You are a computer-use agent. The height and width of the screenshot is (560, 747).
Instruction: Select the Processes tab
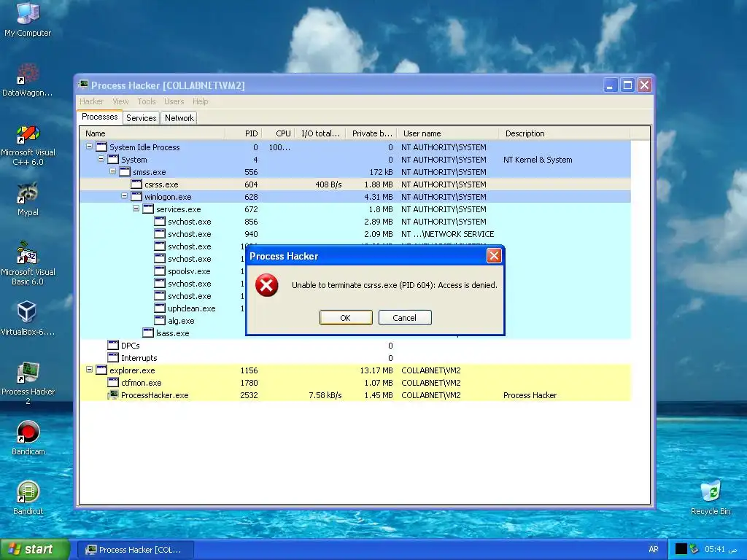99,117
